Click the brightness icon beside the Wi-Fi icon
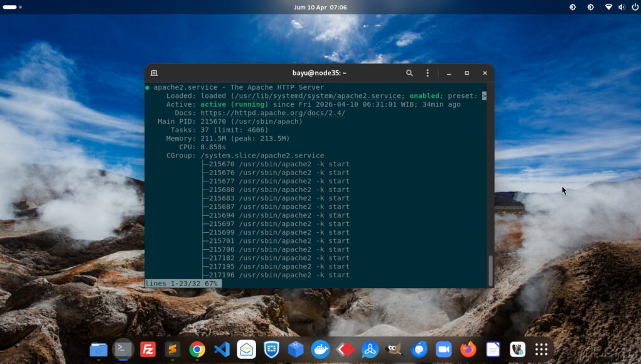Screen dimensions: 641x364 [591, 7]
